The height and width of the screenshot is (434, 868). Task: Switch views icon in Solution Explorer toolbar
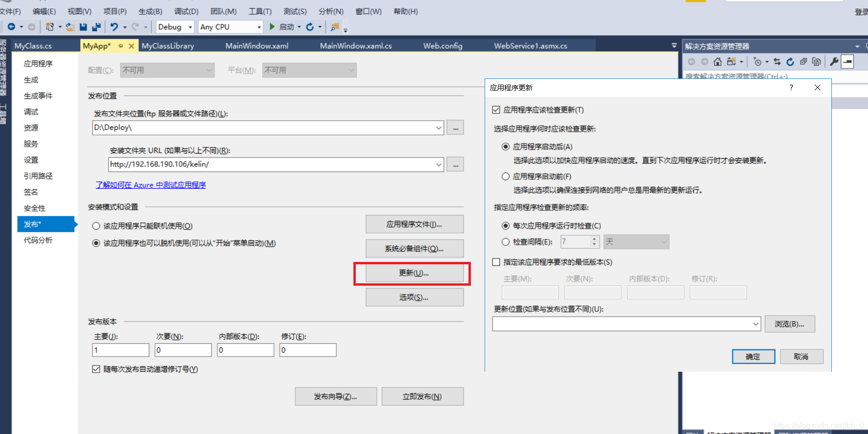(x=731, y=62)
